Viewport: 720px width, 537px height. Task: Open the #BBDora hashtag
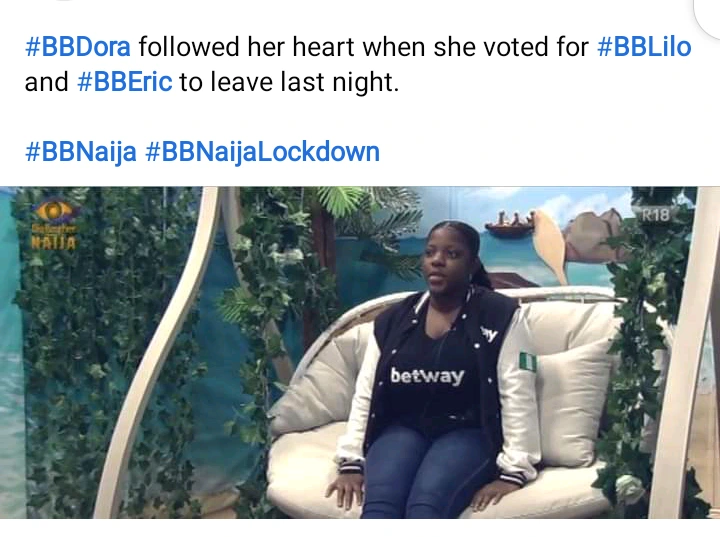coord(78,47)
